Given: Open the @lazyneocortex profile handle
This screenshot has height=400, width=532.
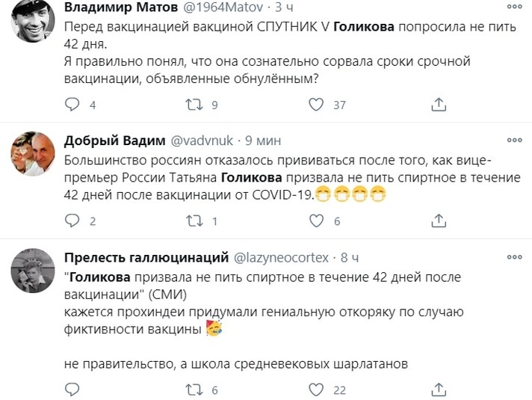Looking at the screenshot, I should click(283, 258).
